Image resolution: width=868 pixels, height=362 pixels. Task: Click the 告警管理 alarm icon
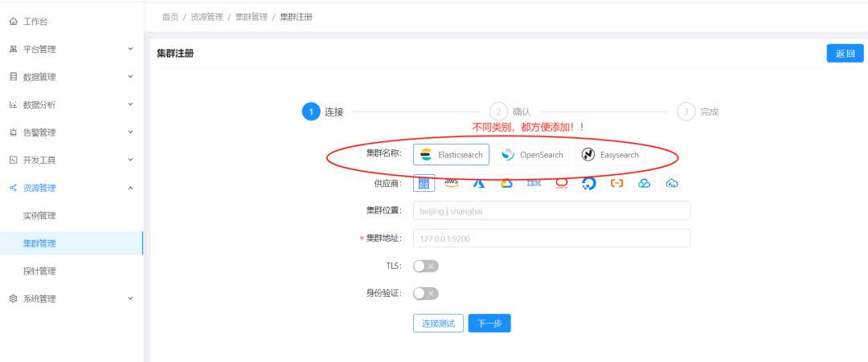click(x=14, y=132)
